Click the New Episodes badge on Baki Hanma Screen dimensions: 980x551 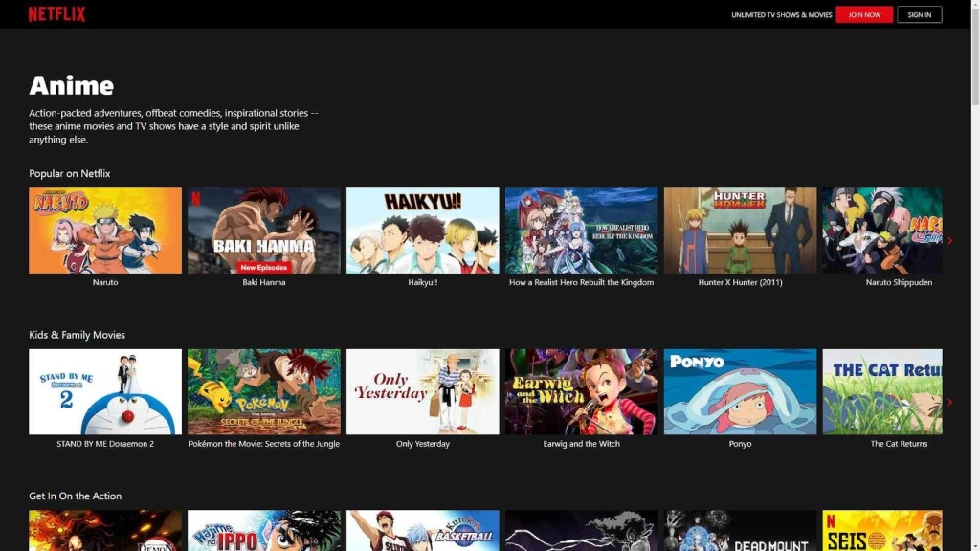click(x=264, y=268)
